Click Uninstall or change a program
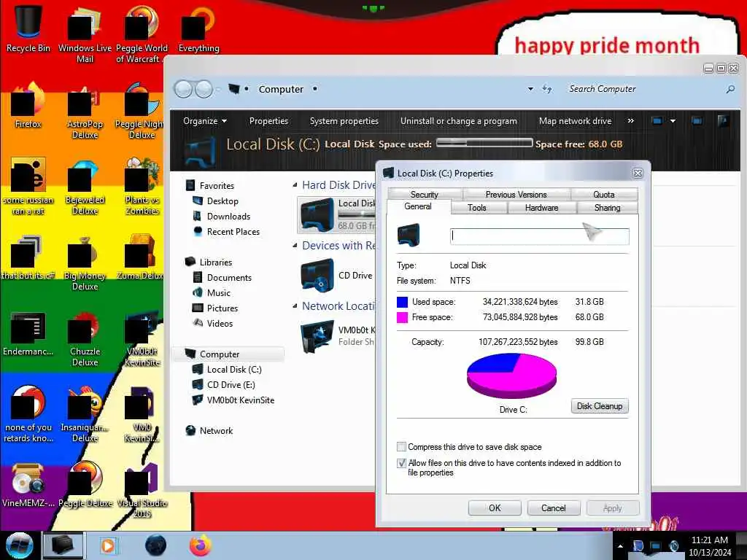This screenshot has height=560, width=747. (458, 121)
